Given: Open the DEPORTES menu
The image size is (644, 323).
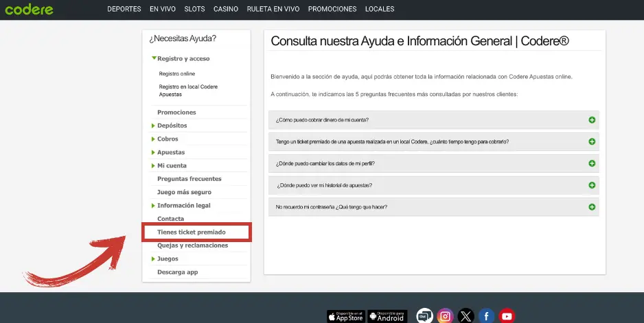Looking at the screenshot, I should (124, 9).
